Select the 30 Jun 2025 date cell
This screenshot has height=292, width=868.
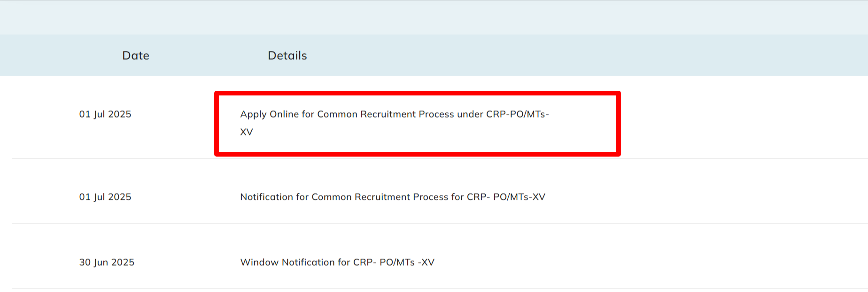point(107,262)
